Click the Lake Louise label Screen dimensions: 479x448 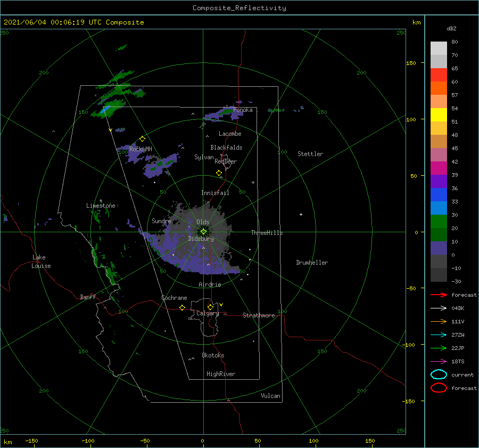pos(41,262)
